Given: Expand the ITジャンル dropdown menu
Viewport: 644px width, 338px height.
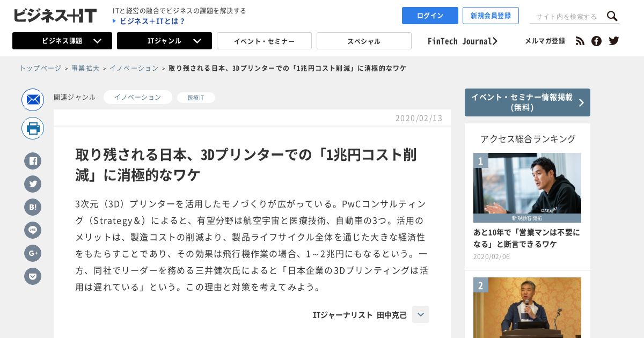Looking at the screenshot, I should (164, 41).
